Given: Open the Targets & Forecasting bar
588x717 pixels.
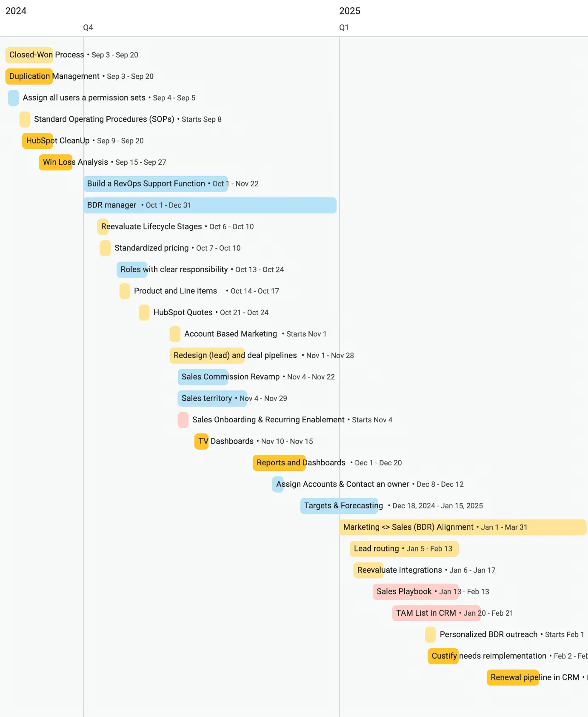Looking at the screenshot, I should [x=339, y=506].
